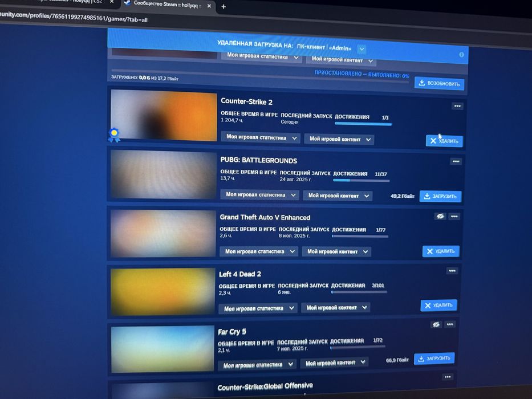Open the PUBG: BATTLEGROUNDS title link
This screenshot has width=532, height=399.
point(258,160)
